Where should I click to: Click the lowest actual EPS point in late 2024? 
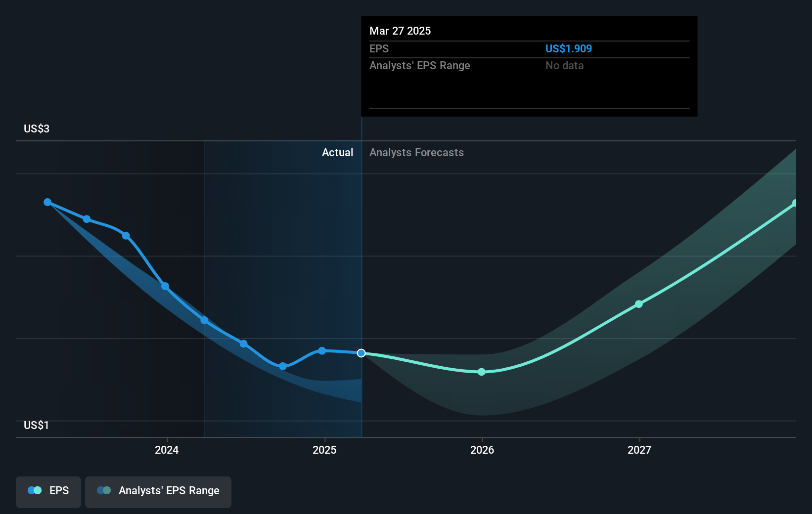tap(283, 366)
